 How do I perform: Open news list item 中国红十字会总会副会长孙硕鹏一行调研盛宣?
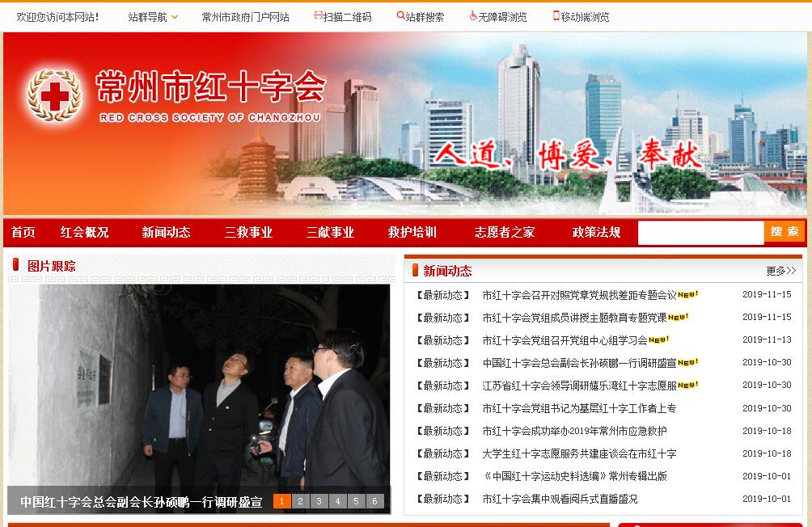580,363
